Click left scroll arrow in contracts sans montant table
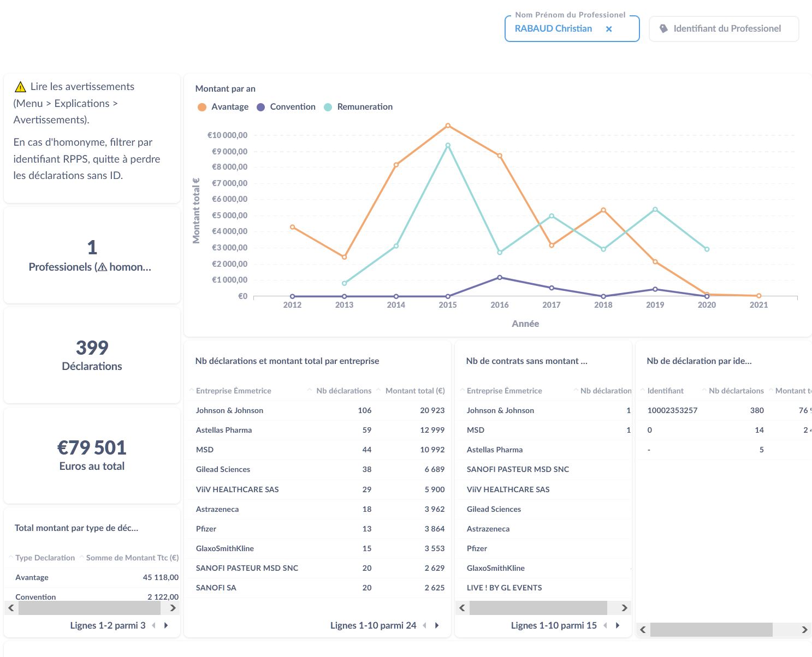Image resolution: width=812 pixels, height=657 pixels. point(463,608)
